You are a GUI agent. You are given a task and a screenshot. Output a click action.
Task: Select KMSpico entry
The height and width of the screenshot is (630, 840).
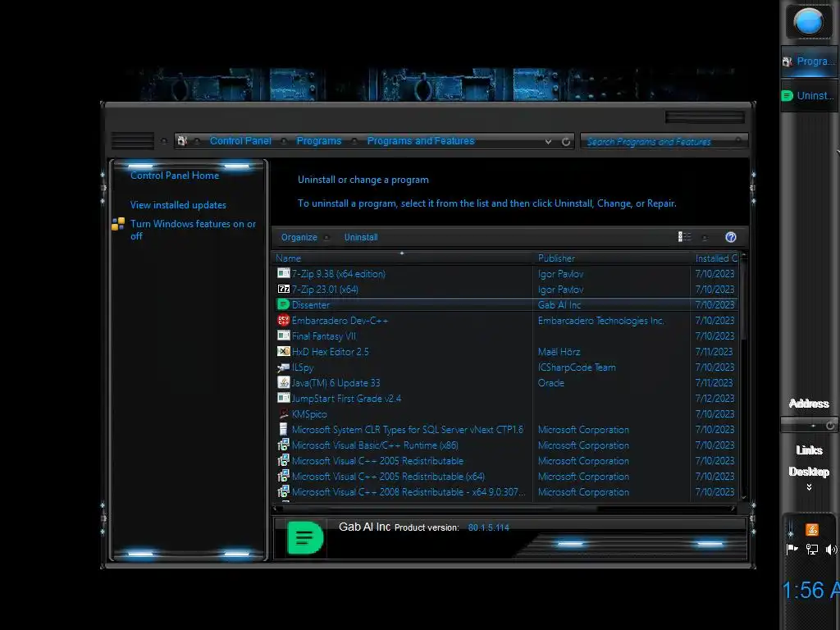309,414
